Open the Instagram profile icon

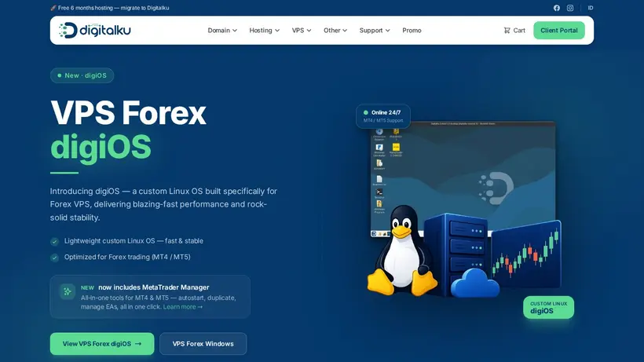pos(570,8)
